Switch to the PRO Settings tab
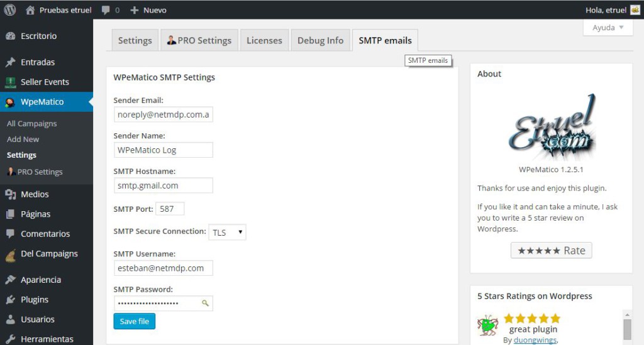 tap(199, 40)
